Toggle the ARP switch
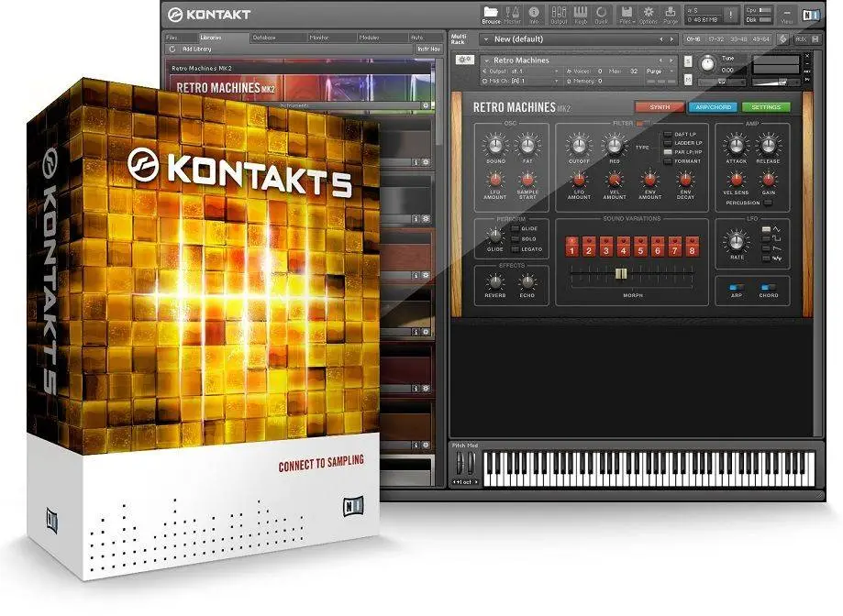Image resolution: width=843 pixels, height=616 pixels. click(737, 287)
